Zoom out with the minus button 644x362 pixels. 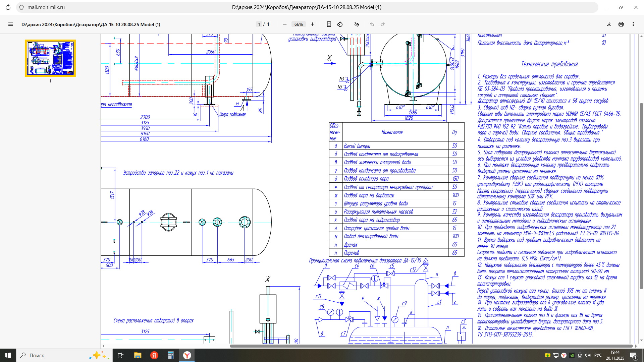tap(285, 24)
